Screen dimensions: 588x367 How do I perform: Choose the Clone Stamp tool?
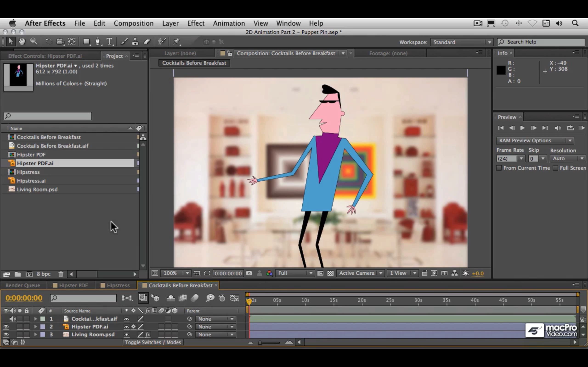click(x=135, y=42)
